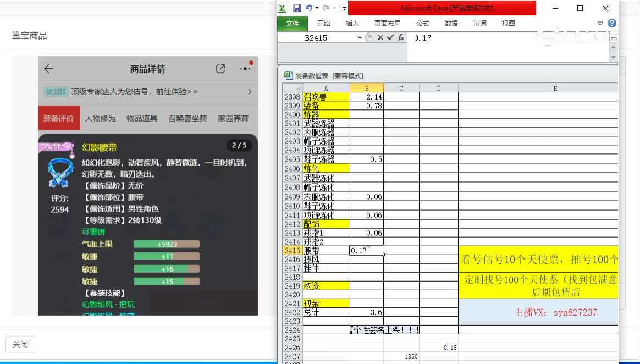The image size is (640, 364).
Task: Switch to the 召唤兽坐骑 tab
Action: pyautogui.click(x=187, y=118)
